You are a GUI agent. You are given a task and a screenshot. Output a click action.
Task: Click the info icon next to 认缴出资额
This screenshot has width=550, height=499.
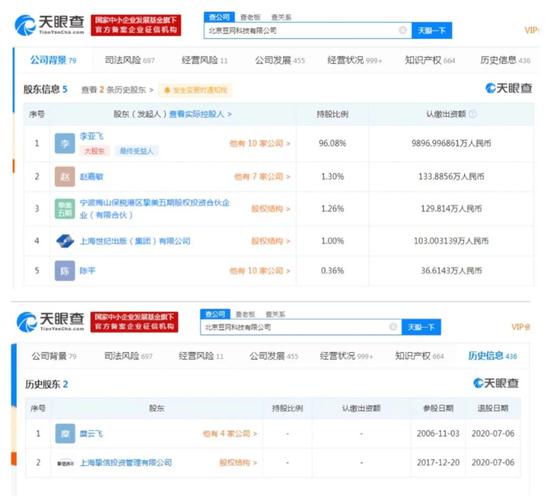(x=473, y=114)
